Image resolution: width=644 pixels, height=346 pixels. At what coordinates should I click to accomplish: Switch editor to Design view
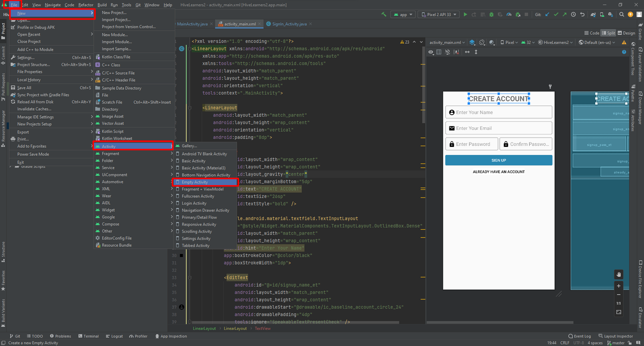coord(626,33)
